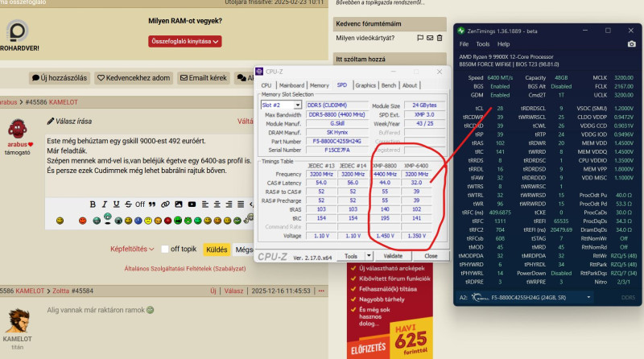Click the Tools button in CPU-Z
The height and width of the screenshot is (359, 644).
(351, 256)
